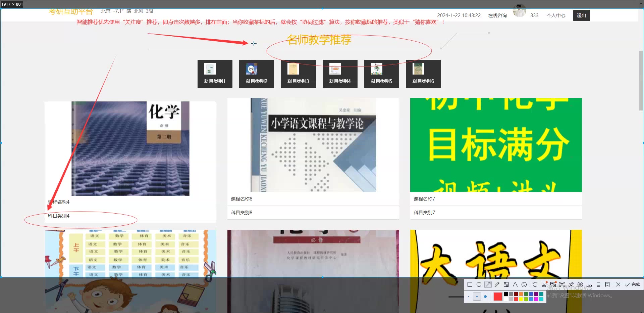644x313 pixels.
Task: Finish the screenshot with 完成
Action: [x=632, y=284]
